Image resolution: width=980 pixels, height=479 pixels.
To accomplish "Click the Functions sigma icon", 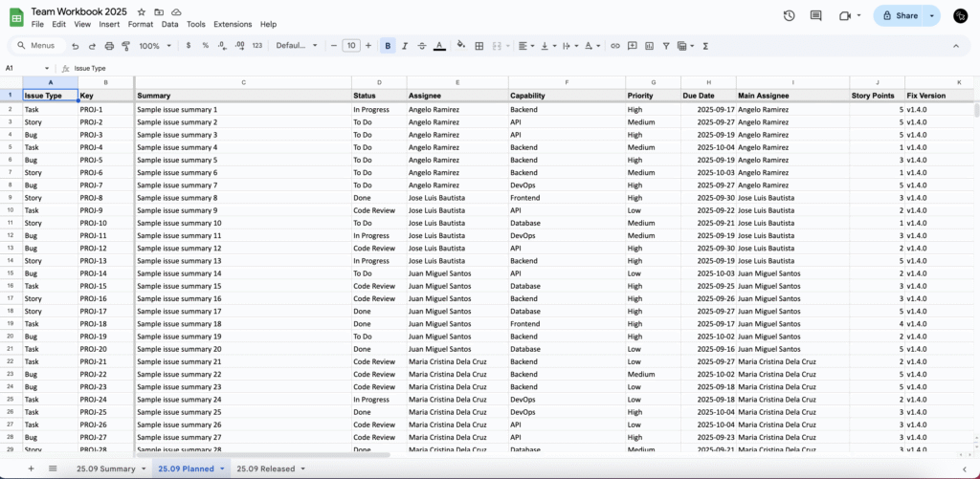I will (705, 46).
